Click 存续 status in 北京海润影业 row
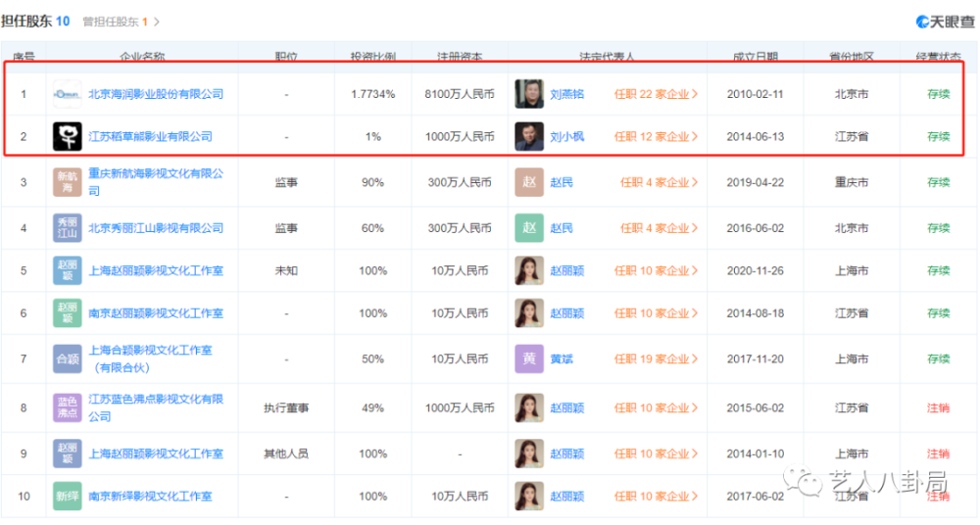Screen dimensions: 980x525 click(x=938, y=94)
